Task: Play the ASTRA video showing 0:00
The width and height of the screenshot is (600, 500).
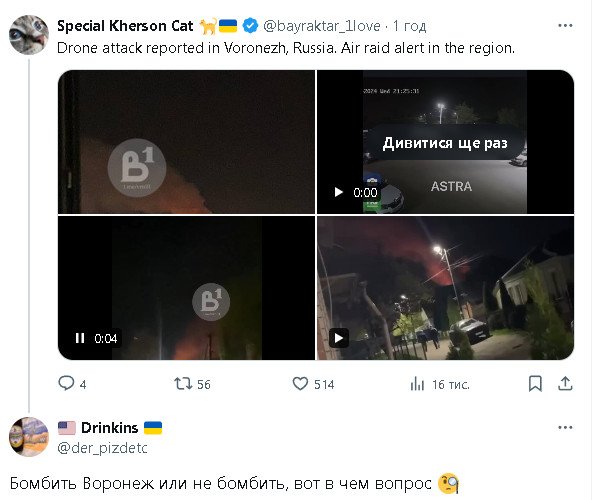Action: 338,192
